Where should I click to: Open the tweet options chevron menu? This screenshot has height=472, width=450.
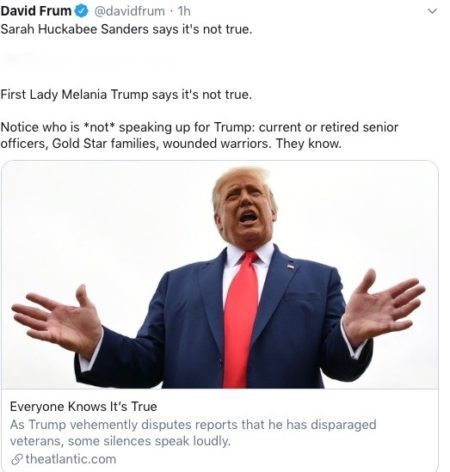[x=432, y=11]
